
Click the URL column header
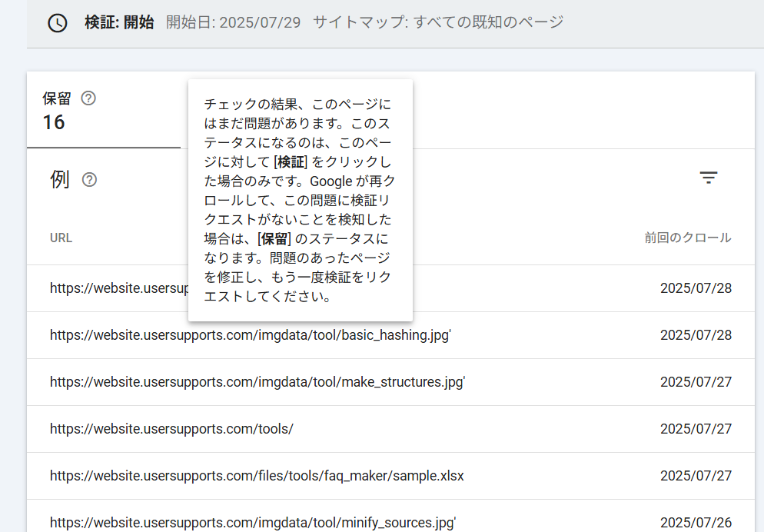(61, 238)
